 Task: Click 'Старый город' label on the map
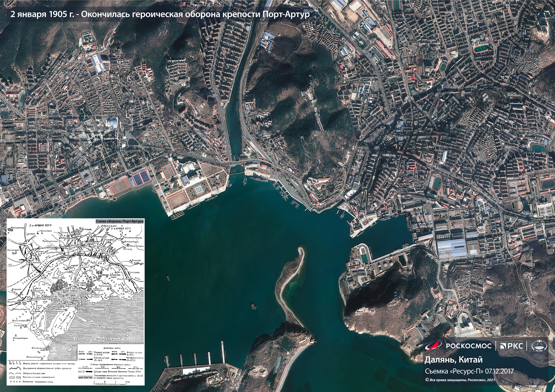pyautogui.click(x=82, y=284)
